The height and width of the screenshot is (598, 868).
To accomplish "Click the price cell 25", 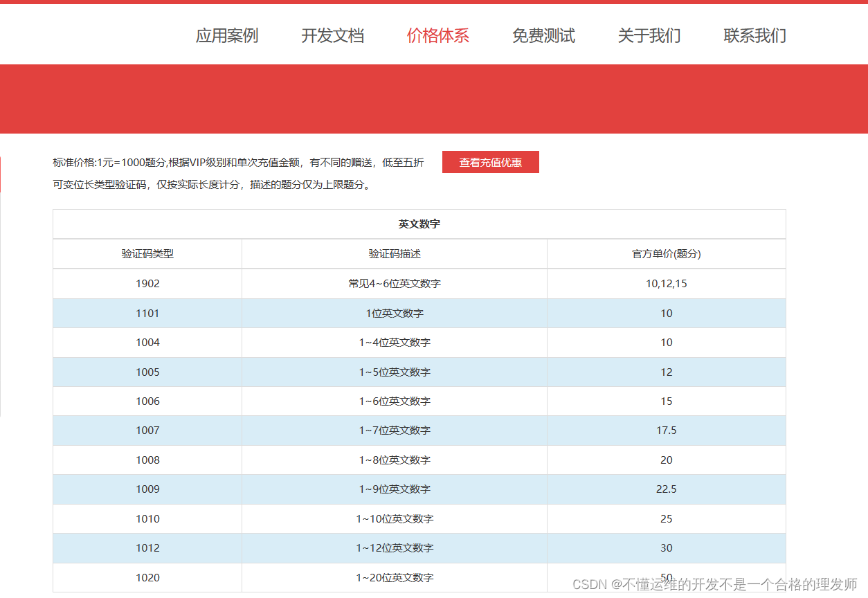I will (667, 519).
